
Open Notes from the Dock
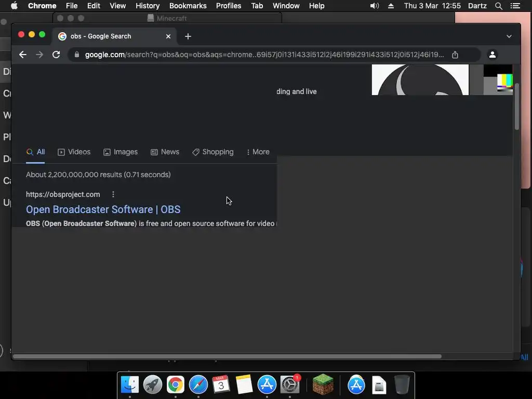[244, 385]
